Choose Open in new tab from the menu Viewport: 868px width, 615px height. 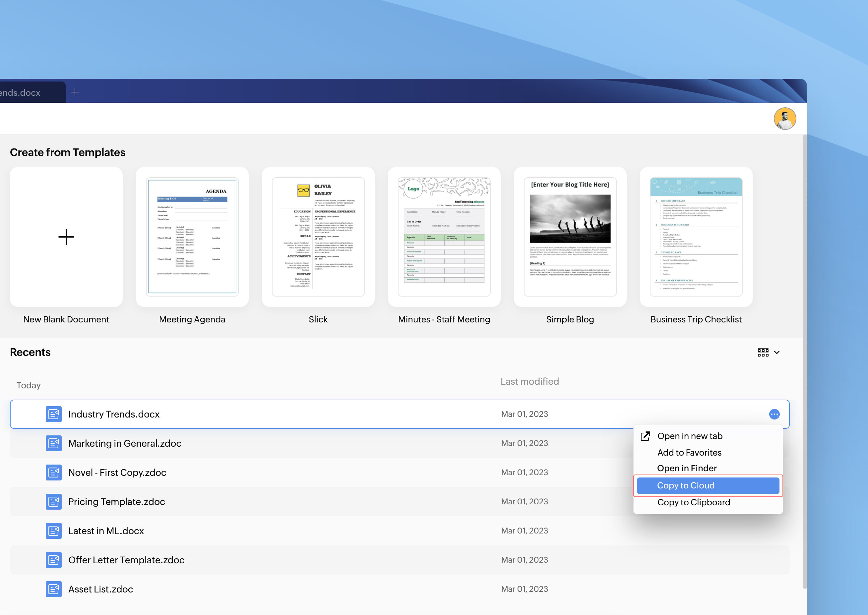click(690, 436)
